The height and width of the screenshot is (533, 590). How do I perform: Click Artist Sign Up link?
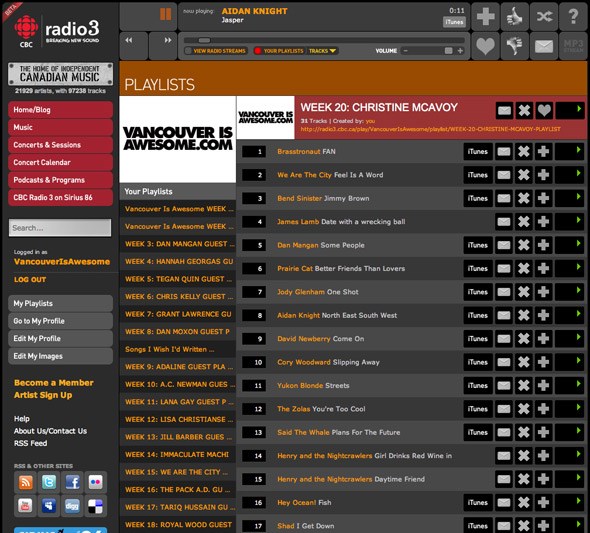[43, 395]
